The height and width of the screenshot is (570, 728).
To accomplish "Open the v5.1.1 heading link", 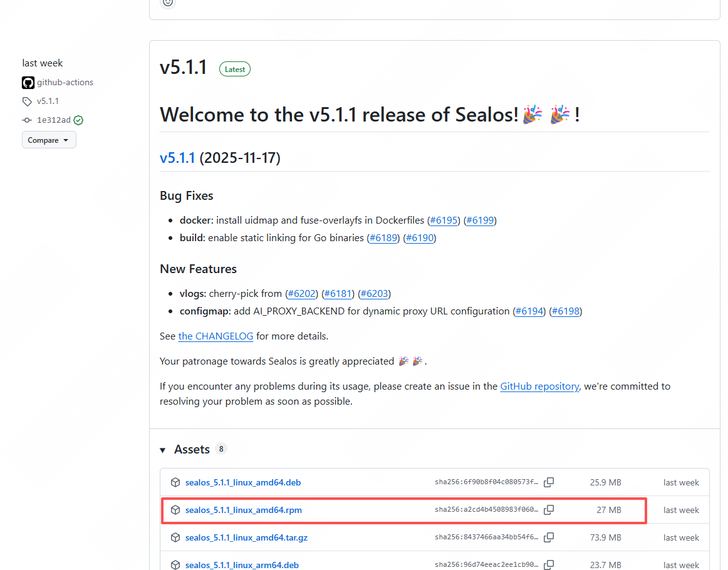I will [177, 158].
